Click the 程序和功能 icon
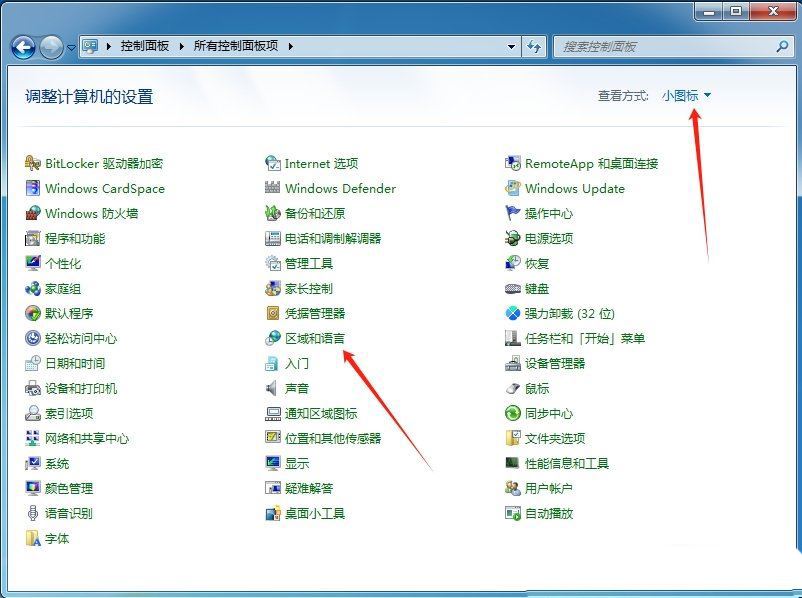The height and width of the screenshot is (598, 802). (33, 238)
